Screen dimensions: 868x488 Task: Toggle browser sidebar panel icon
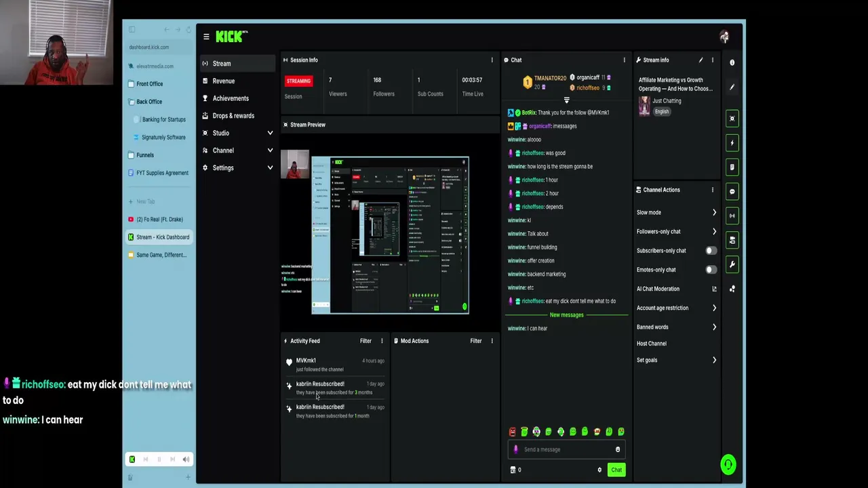click(132, 30)
